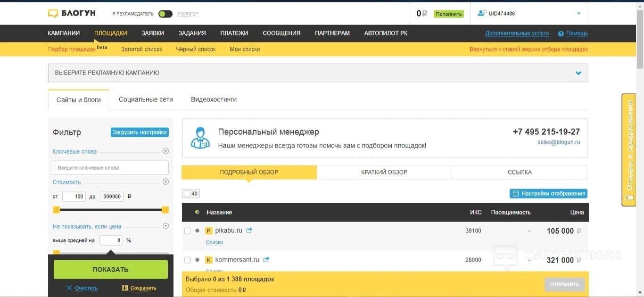This screenshot has width=644, height=297.
Task: Click the Пополнить button
Action: (449, 14)
